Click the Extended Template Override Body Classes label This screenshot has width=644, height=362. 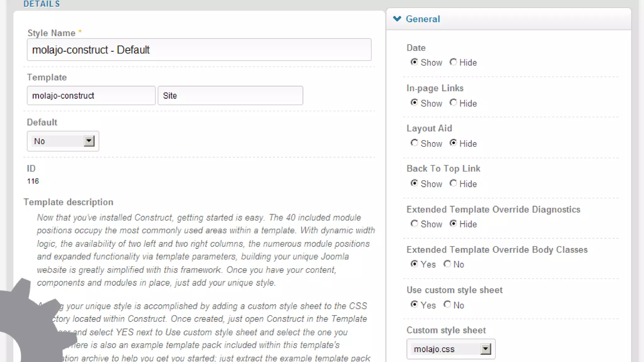point(497,250)
